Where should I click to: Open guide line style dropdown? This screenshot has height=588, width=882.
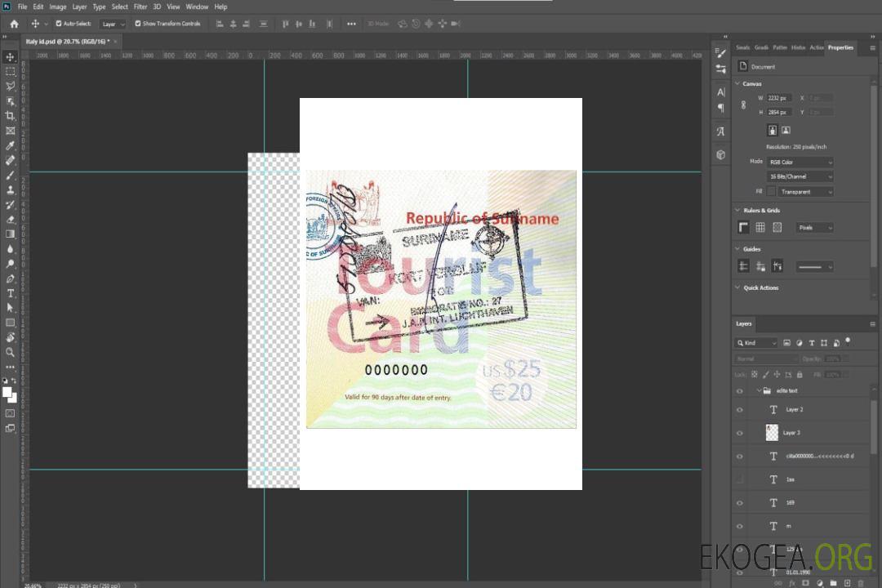(x=814, y=267)
